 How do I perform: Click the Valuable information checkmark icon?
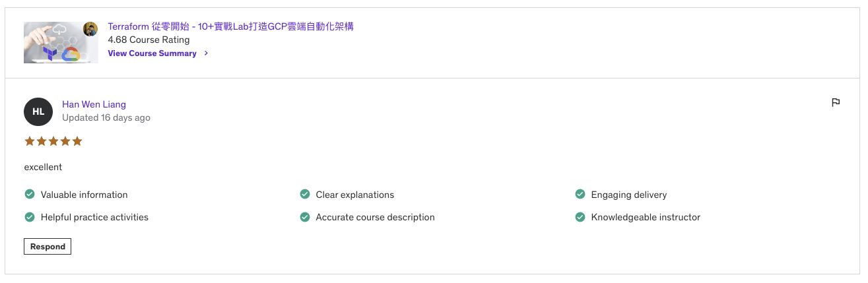coord(30,195)
